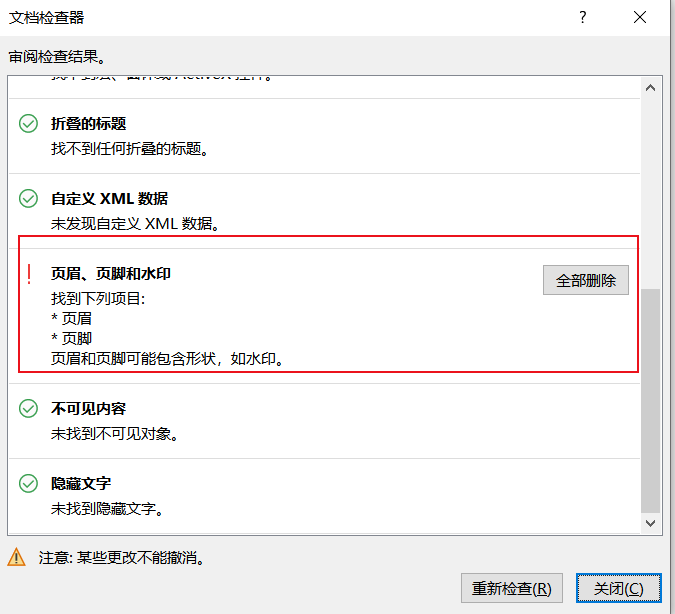Viewport: 675px width, 614px height.
Task: Click the scroll up arrow of results list
Action: 650,88
